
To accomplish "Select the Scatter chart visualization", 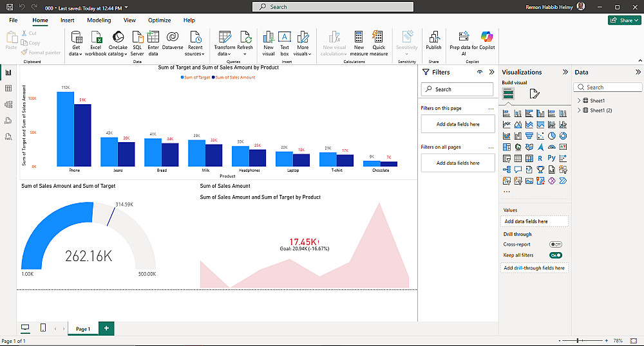I will (540, 136).
